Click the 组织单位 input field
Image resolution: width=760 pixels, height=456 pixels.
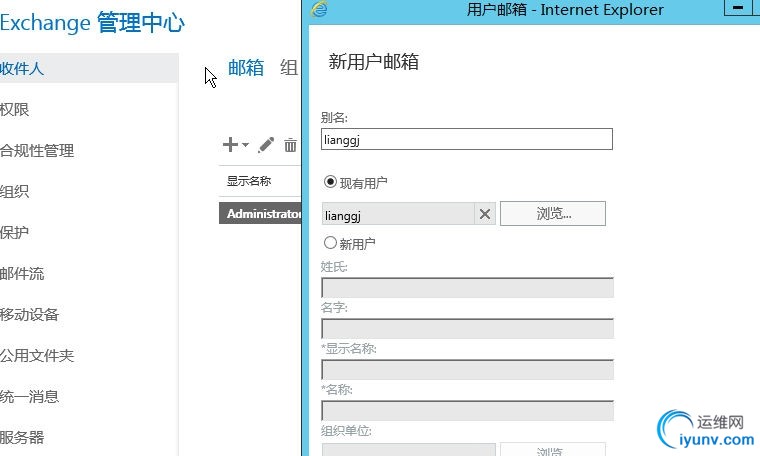click(409, 449)
